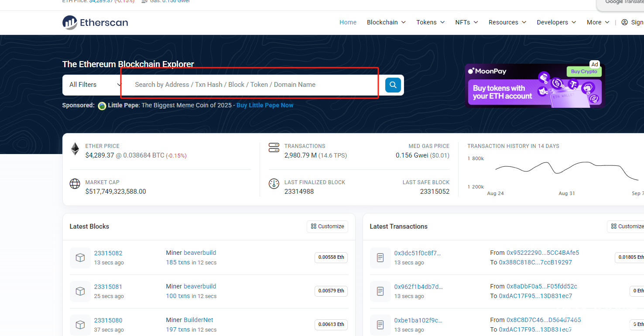Expand the Blockchain menu
The width and height of the screenshot is (644, 336).
[x=386, y=22]
